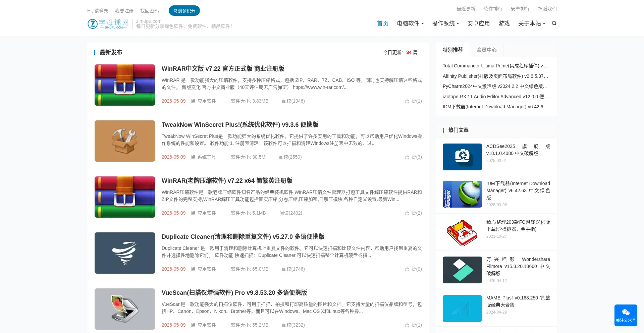This screenshot has height=333, width=644.
Task: Click MAME Plus! thumbnail in hot articles
Action: point(462,309)
